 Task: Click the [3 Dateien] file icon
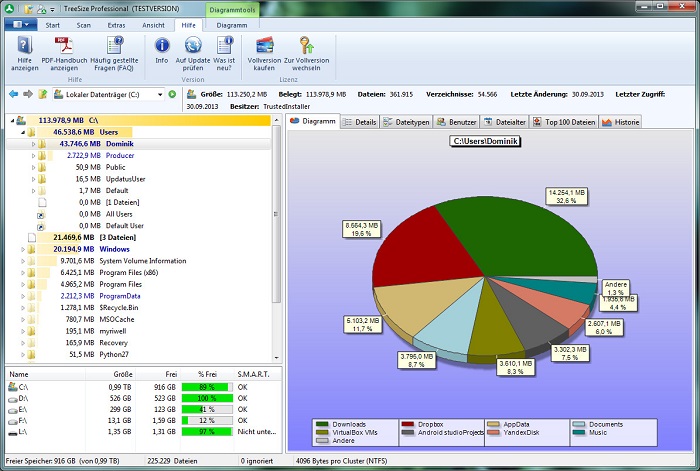[32, 238]
